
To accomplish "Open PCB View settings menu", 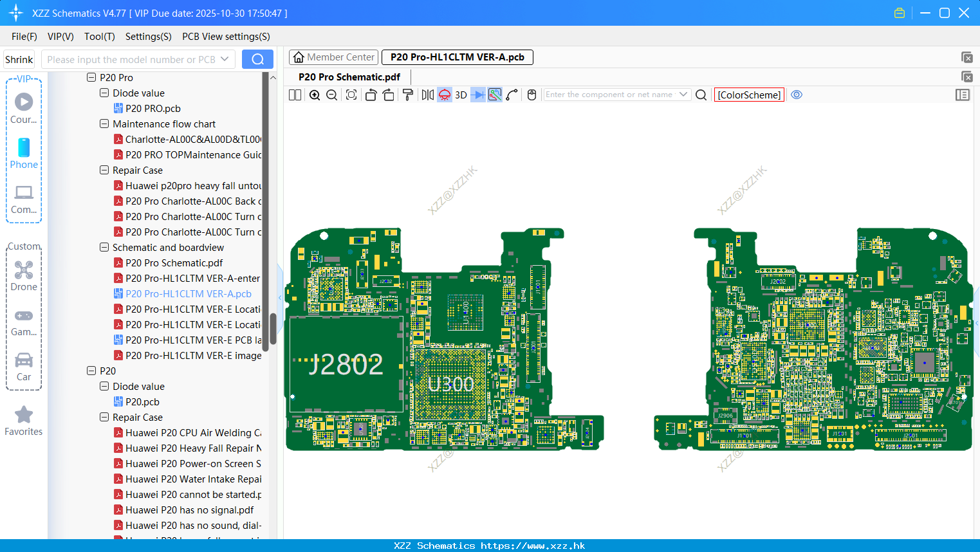I will click(x=226, y=37).
